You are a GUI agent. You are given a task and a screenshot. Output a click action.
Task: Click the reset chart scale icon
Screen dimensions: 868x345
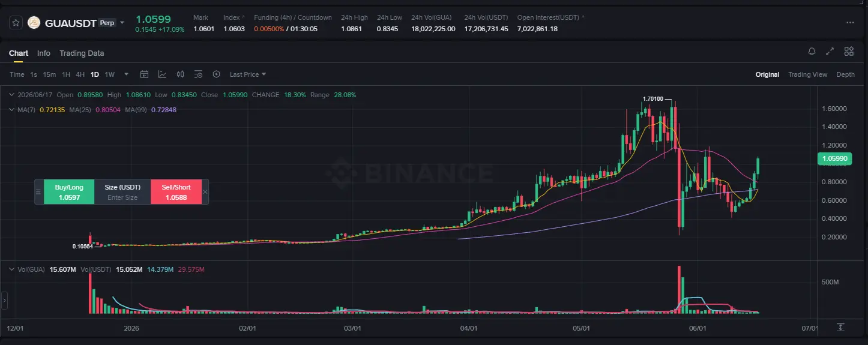[840, 327]
